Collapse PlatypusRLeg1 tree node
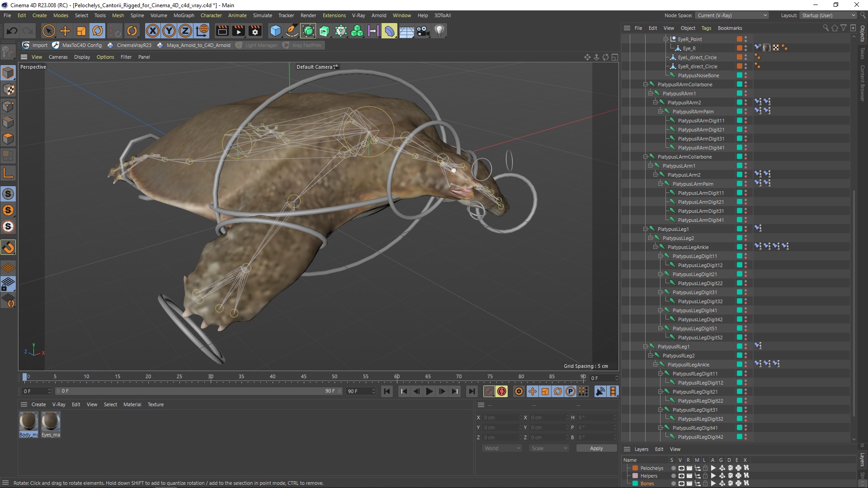 [x=646, y=347]
